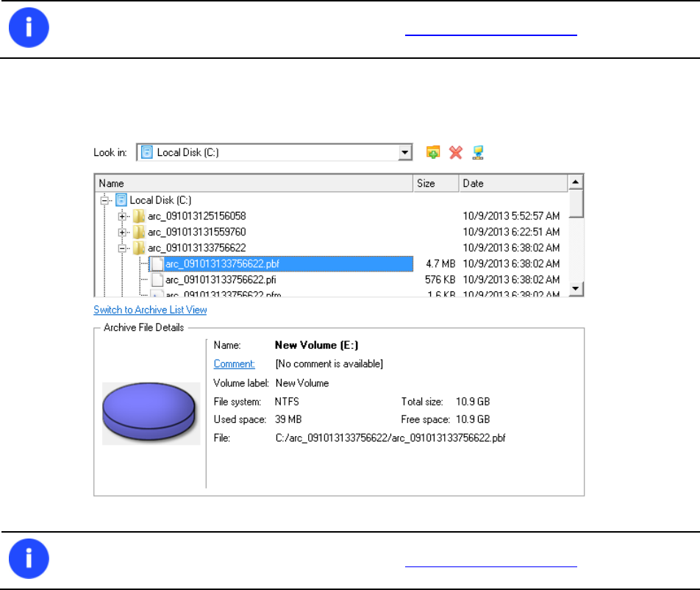Click the New Volume (E:) name value
Screen dimensions: 700x590
(x=316, y=345)
